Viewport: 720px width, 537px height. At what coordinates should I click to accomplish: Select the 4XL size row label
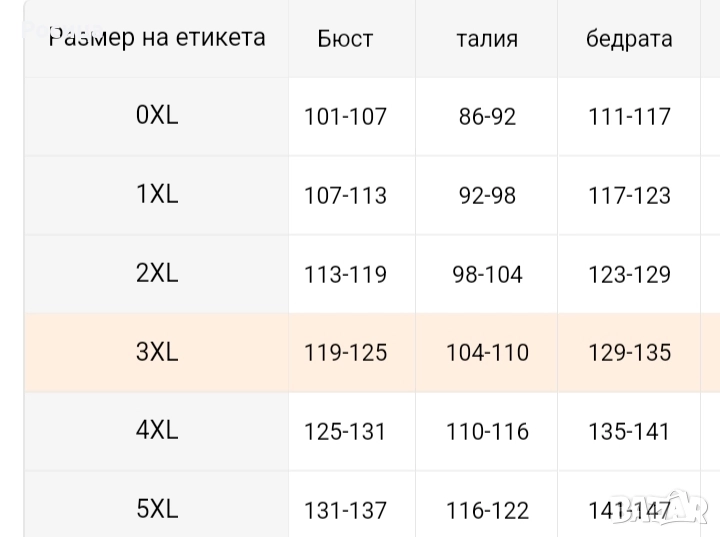(157, 431)
